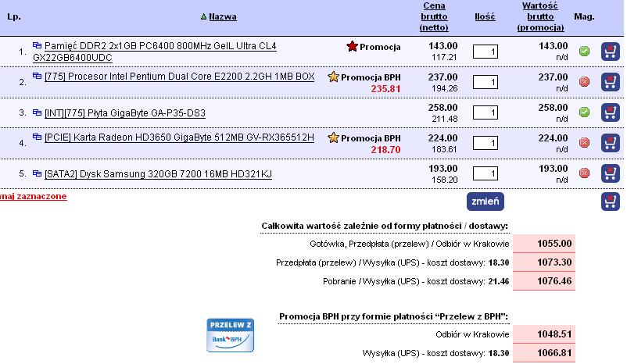Focus quantity field for Pamięć DDR2 row

point(485,52)
